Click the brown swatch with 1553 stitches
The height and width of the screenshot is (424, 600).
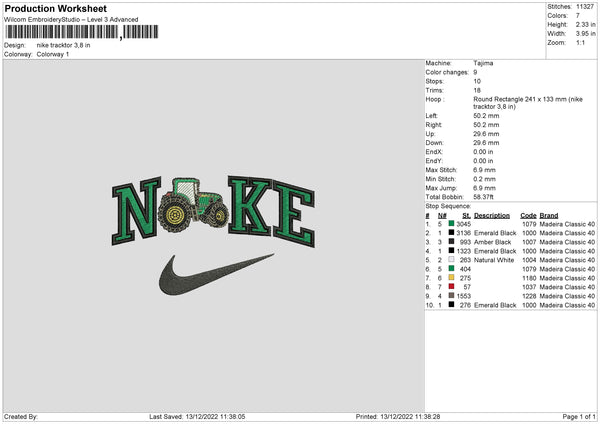click(x=452, y=296)
